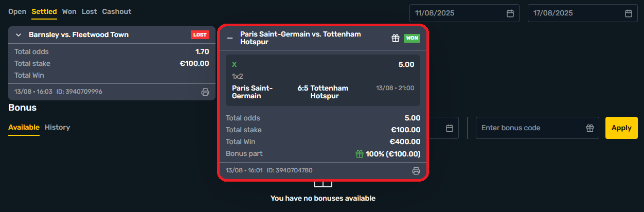Click gift icon in PSG bet header
644x212 pixels.
(396, 38)
